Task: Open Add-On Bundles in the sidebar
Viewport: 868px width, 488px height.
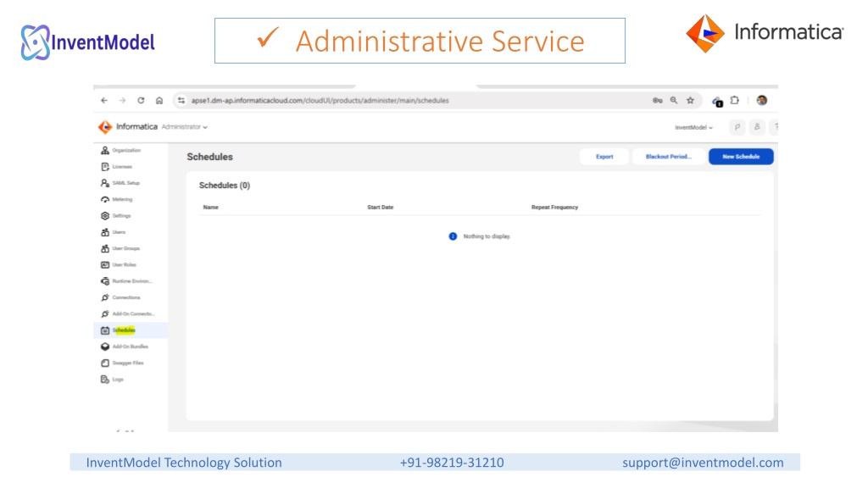Action: coord(131,347)
